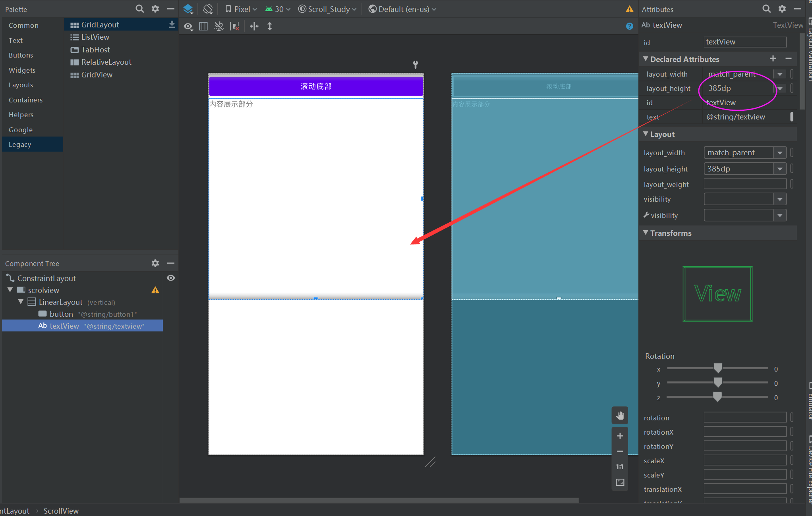Viewport: 812px width, 516px height.
Task: Click the Design Surface layers icon
Action: (188, 9)
